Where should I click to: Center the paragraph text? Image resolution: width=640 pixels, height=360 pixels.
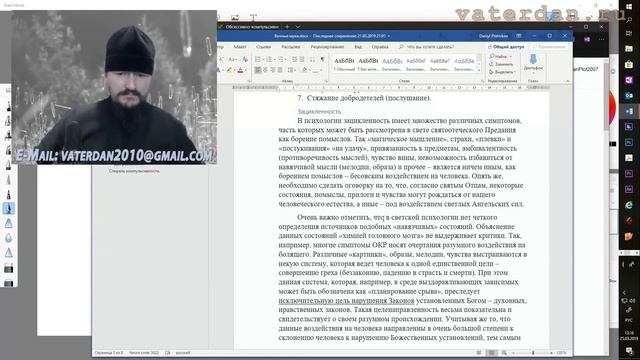[265, 70]
